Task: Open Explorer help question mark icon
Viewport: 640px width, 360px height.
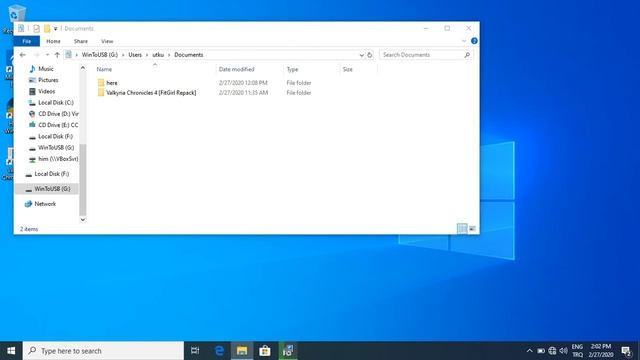Action: click(x=474, y=41)
